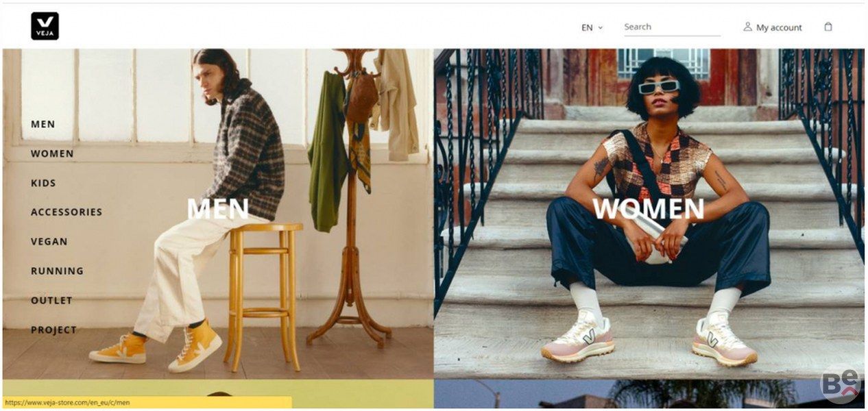Viewport: 868px width, 411px height.
Task: Click the large WOMEN banner title
Action: 648,209
